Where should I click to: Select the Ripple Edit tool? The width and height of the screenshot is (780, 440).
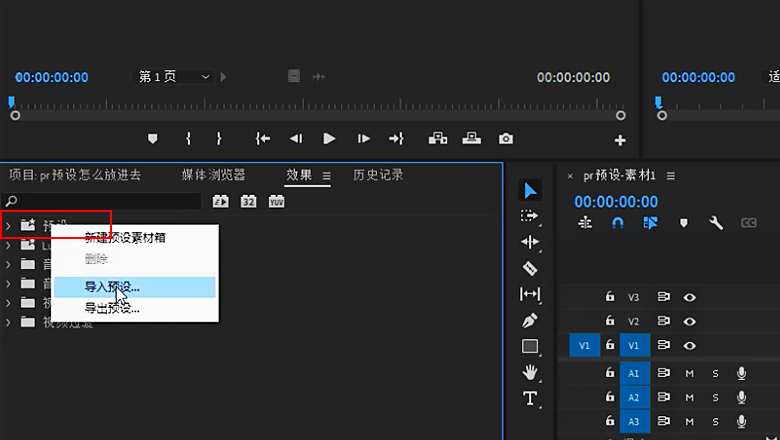point(529,242)
